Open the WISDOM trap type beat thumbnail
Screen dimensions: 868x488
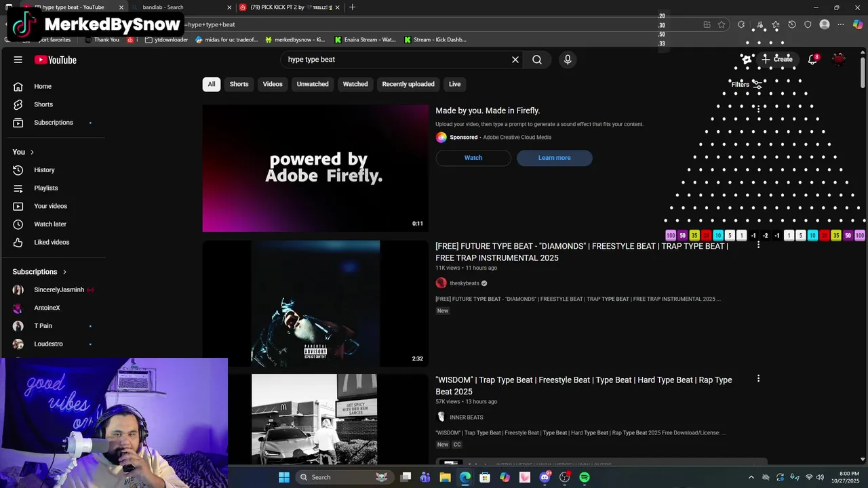click(314, 419)
